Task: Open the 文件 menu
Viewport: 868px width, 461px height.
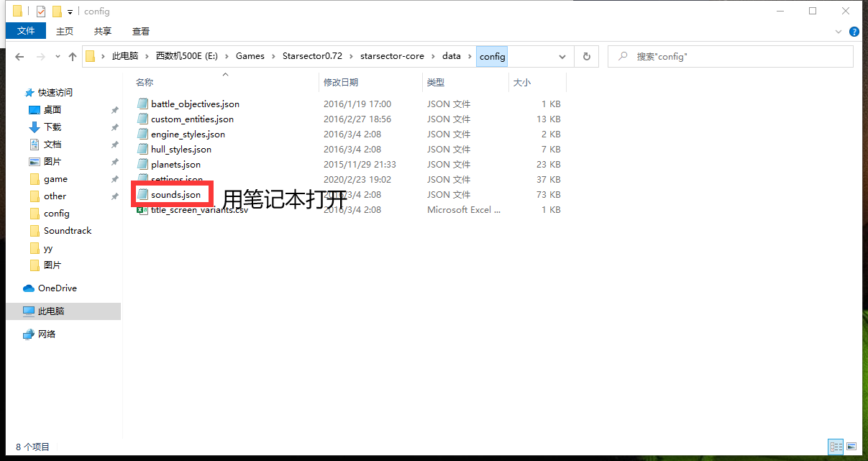Action: [x=26, y=31]
